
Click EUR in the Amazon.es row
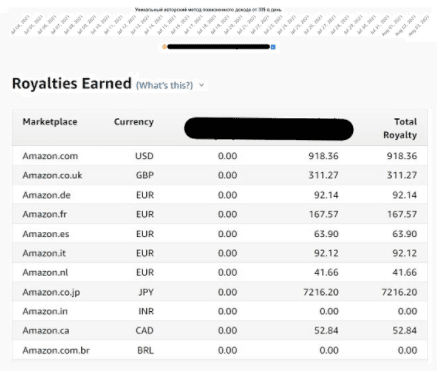coord(145,234)
